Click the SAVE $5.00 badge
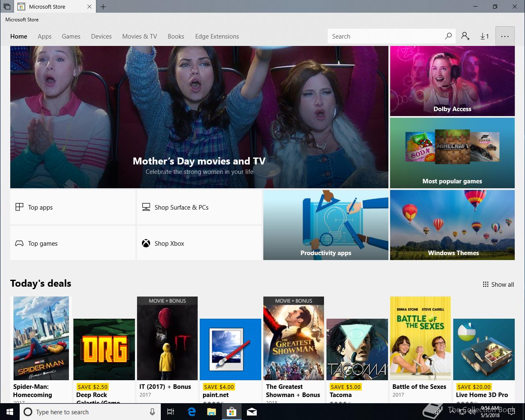Image resolution: width=525 pixels, height=420 pixels. (345, 386)
